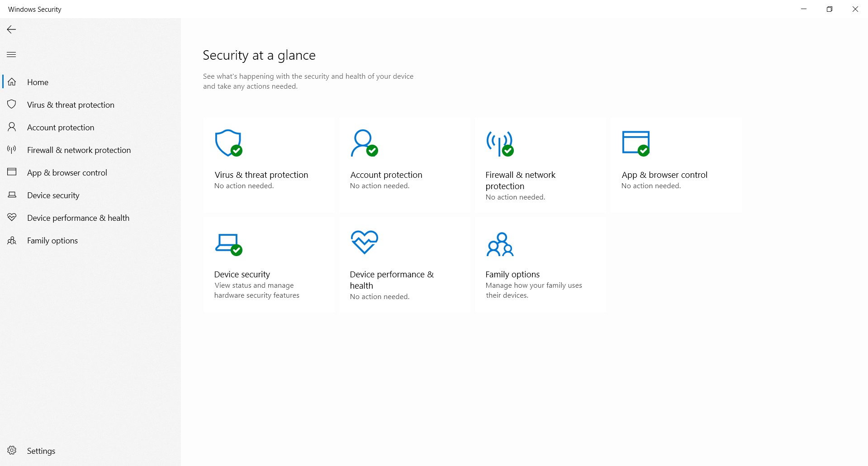
Task: Toggle the hamburger navigation menu
Action: 12,55
